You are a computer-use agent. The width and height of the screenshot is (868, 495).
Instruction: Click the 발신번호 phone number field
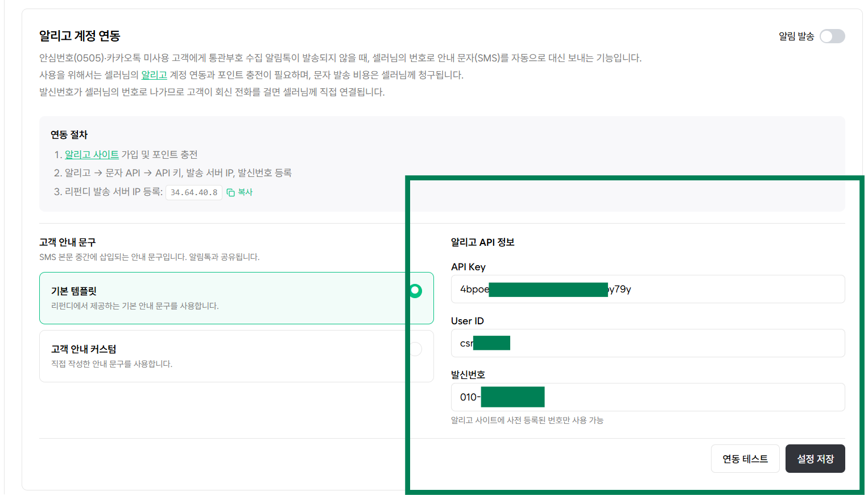(648, 397)
